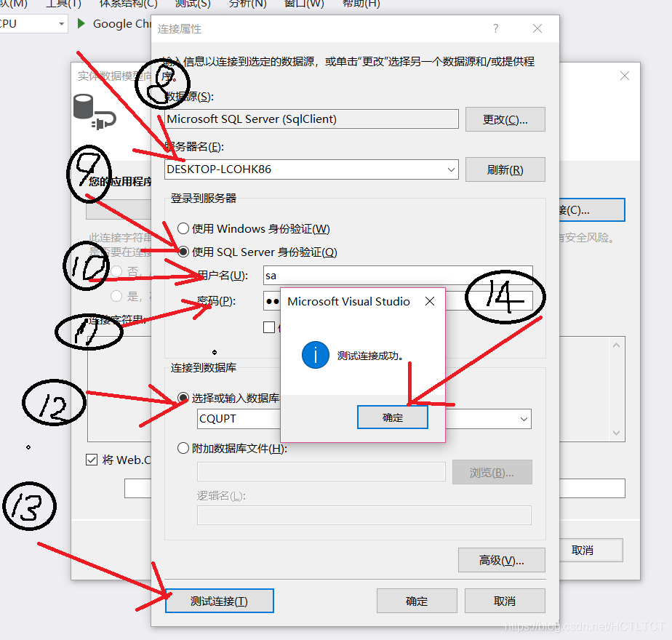Open the 测试(S) menu

point(193,4)
